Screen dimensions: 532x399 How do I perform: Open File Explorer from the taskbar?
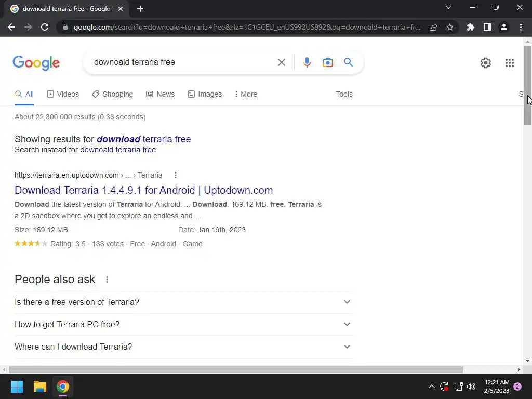point(39,387)
